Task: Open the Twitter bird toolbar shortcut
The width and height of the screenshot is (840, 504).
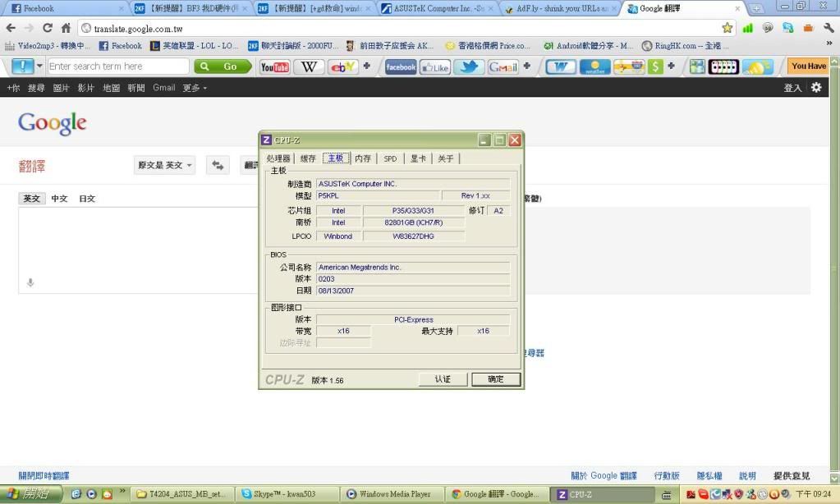Action: [x=470, y=67]
